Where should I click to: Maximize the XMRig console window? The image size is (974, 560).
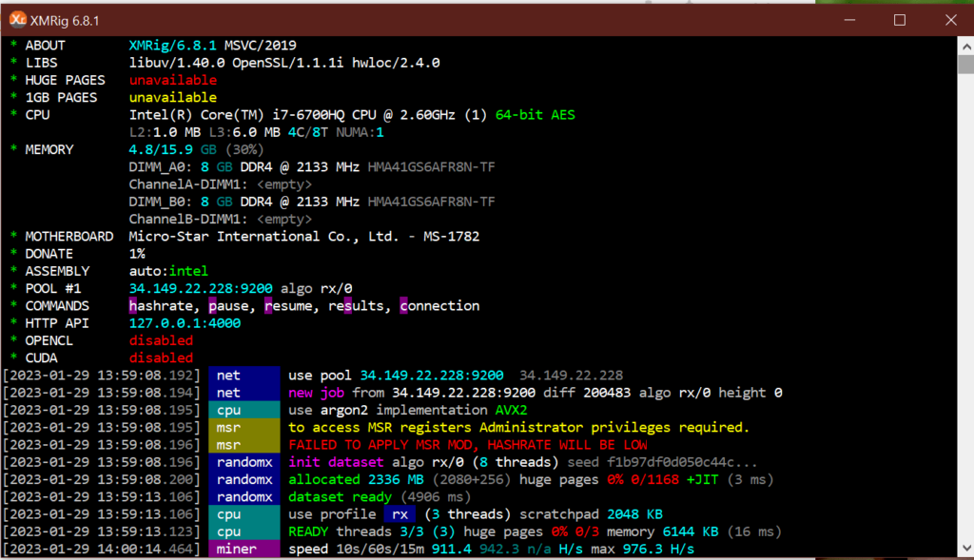(x=900, y=20)
